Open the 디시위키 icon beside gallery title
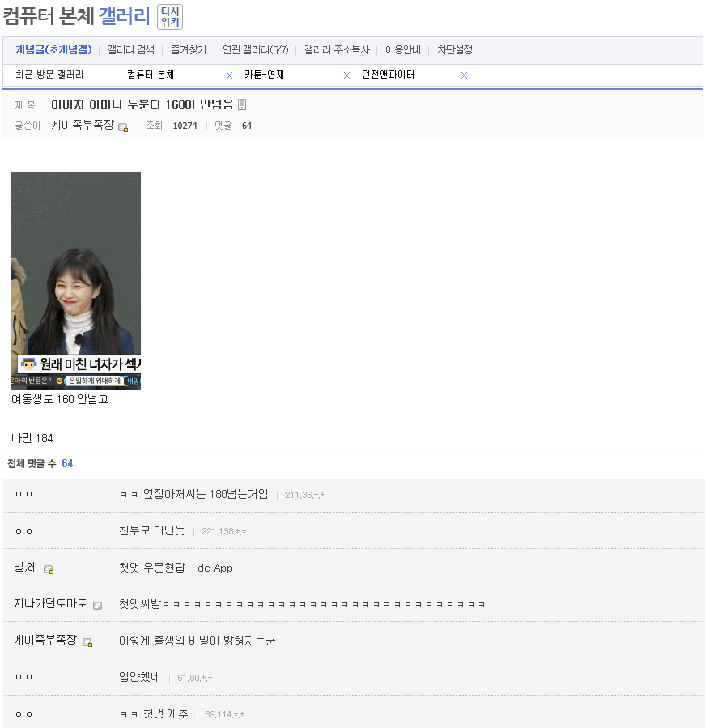Image resolution: width=705 pixels, height=728 pixels. pyautogui.click(x=170, y=16)
